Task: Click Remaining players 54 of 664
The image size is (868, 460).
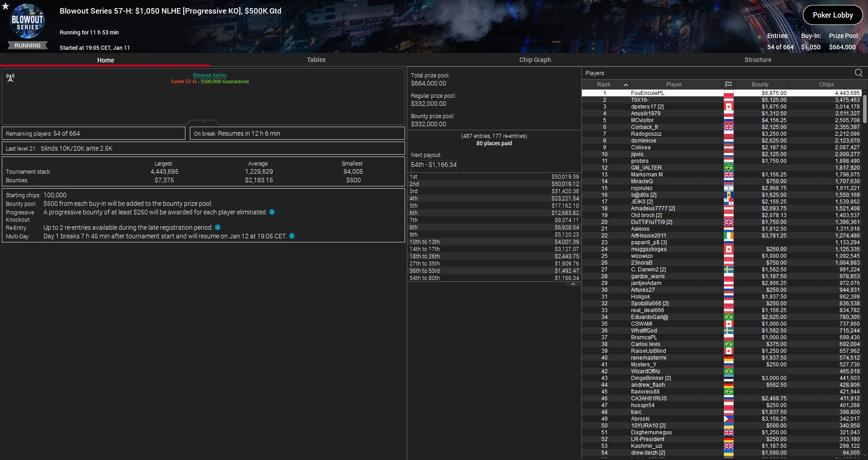Action: pyautogui.click(x=94, y=133)
